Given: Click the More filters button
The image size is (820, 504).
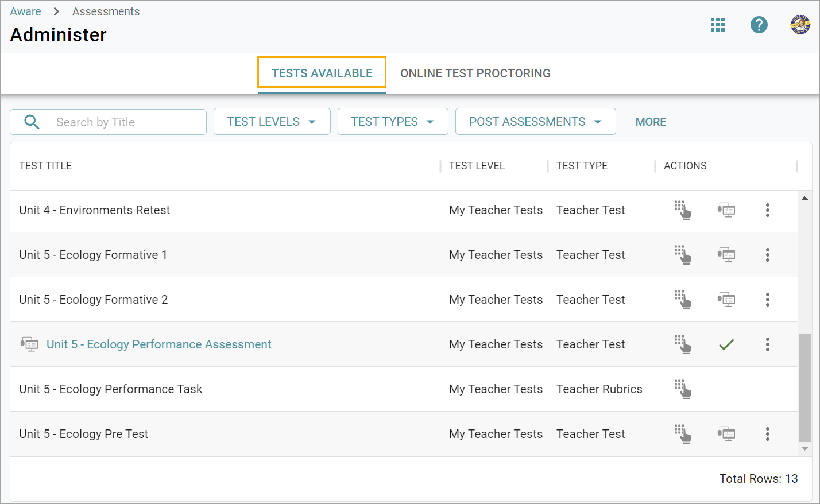Looking at the screenshot, I should pyautogui.click(x=651, y=122).
